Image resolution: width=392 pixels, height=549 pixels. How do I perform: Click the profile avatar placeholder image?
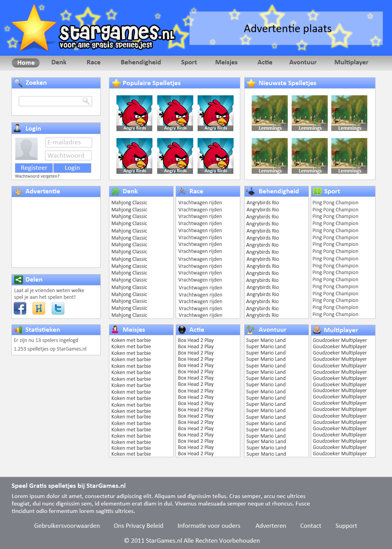[26, 149]
